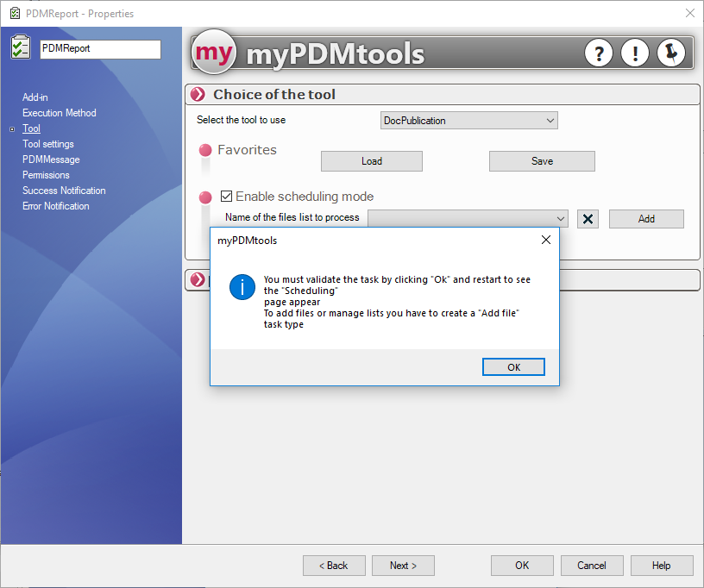The height and width of the screenshot is (588, 704).
Task: Click the red arrow beside Choice of the tool
Action: [198, 95]
